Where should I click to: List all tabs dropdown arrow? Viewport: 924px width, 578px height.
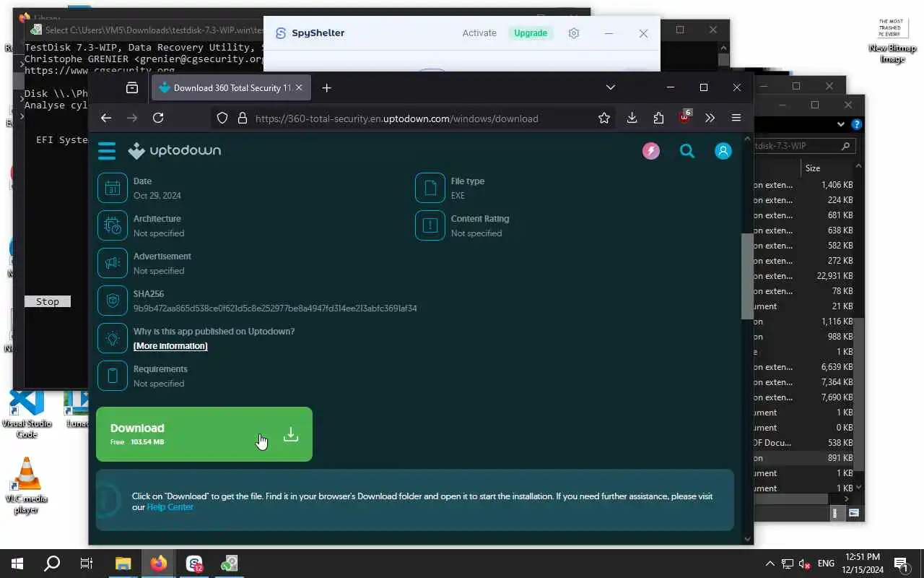click(610, 87)
